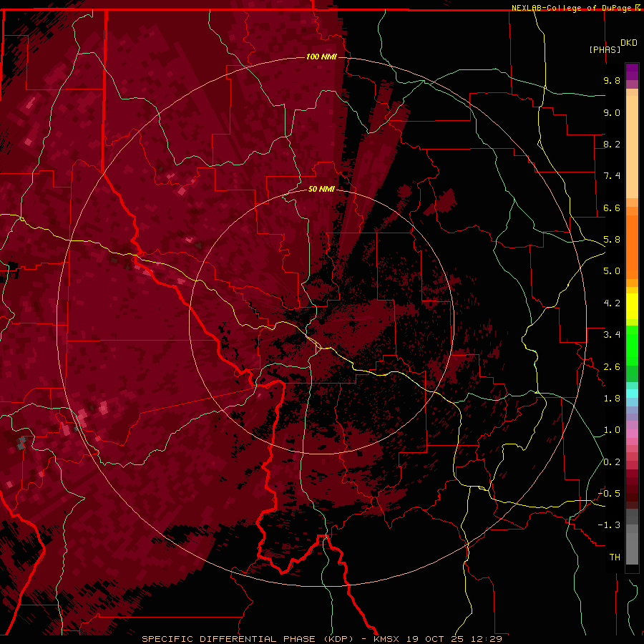Click the 0.2 legend value
Screen dimensions: 644x644
612,462
